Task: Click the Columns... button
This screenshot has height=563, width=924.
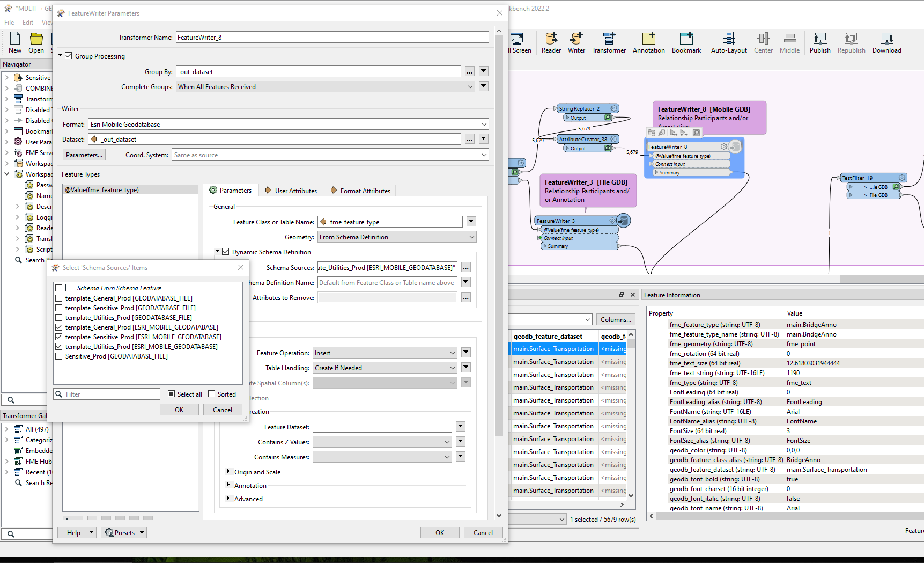Action: click(x=616, y=319)
